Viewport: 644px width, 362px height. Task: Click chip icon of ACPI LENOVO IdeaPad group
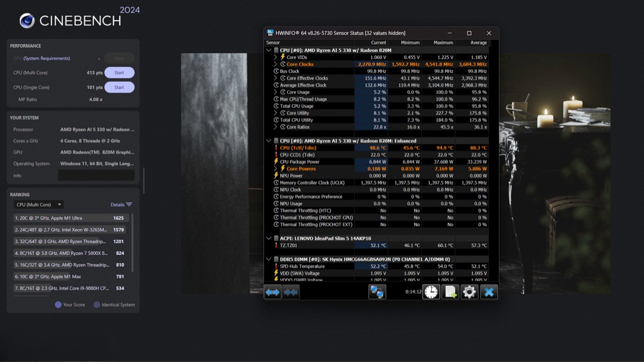click(276, 238)
